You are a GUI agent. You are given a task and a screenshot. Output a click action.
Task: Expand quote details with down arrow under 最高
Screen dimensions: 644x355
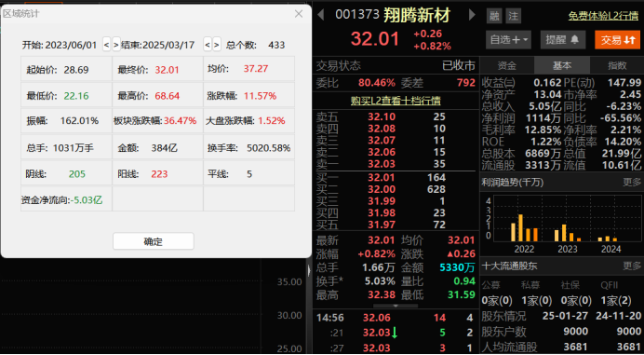point(396,306)
